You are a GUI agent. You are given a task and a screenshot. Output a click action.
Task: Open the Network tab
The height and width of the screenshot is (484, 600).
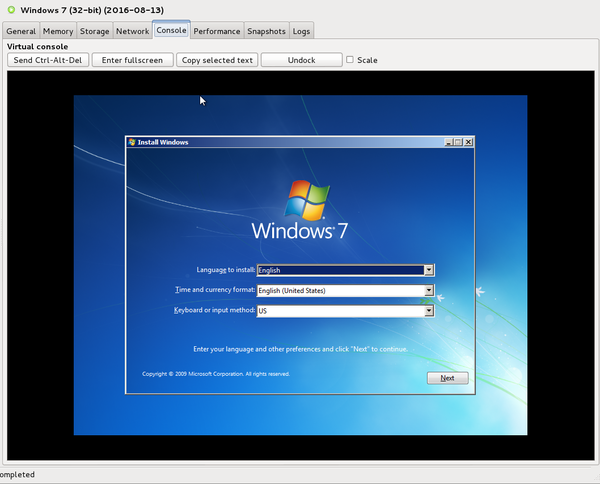pos(132,31)
